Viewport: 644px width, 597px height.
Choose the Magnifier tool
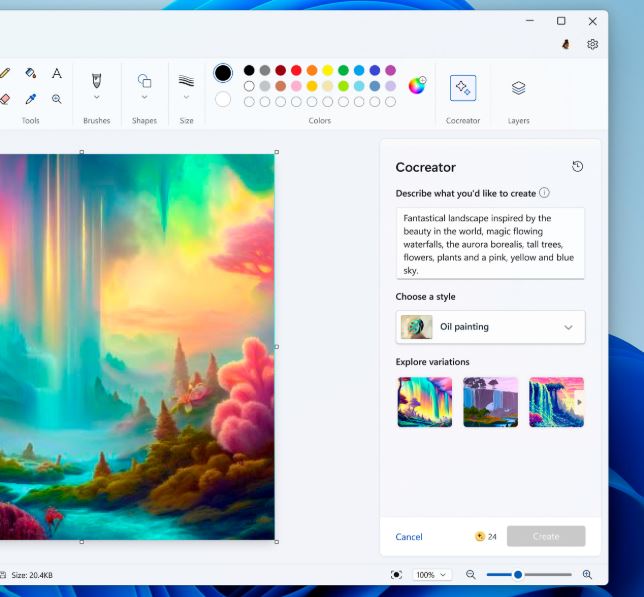click(x=57, y=99)
